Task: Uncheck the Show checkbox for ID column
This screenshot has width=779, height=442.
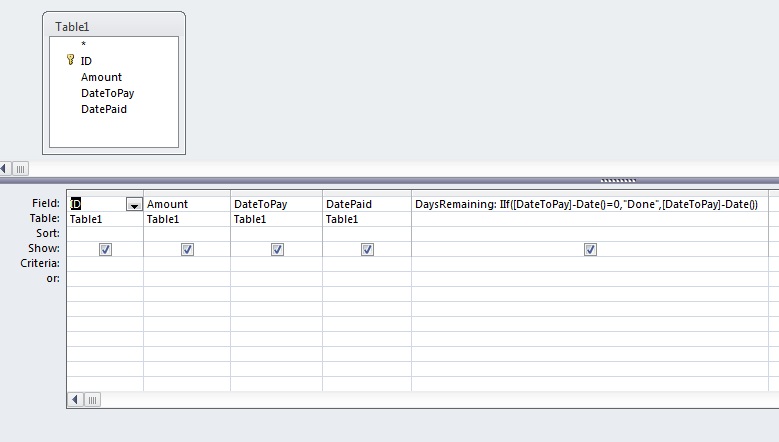Action: pyautogui.click(x=105, y=249)
